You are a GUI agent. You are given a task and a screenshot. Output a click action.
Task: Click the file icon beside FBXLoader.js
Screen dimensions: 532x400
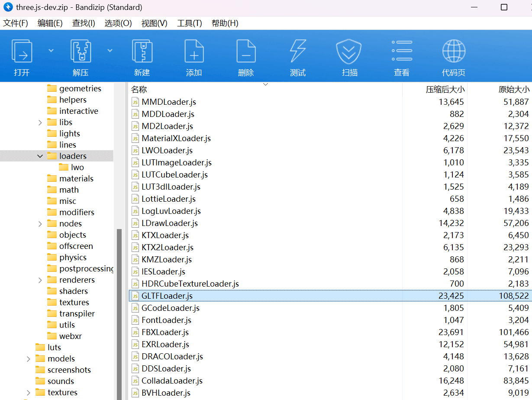[x=136, y=332]
